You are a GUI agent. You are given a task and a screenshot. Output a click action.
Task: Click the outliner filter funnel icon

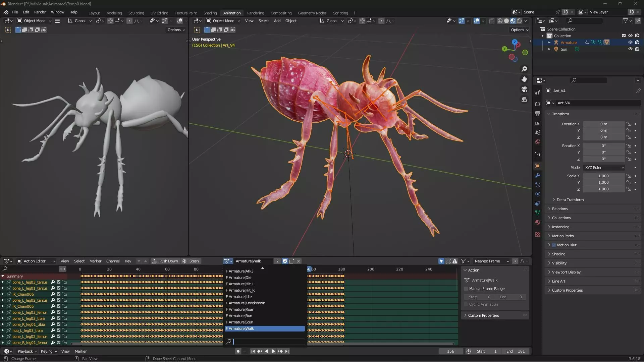coord(625,21)
